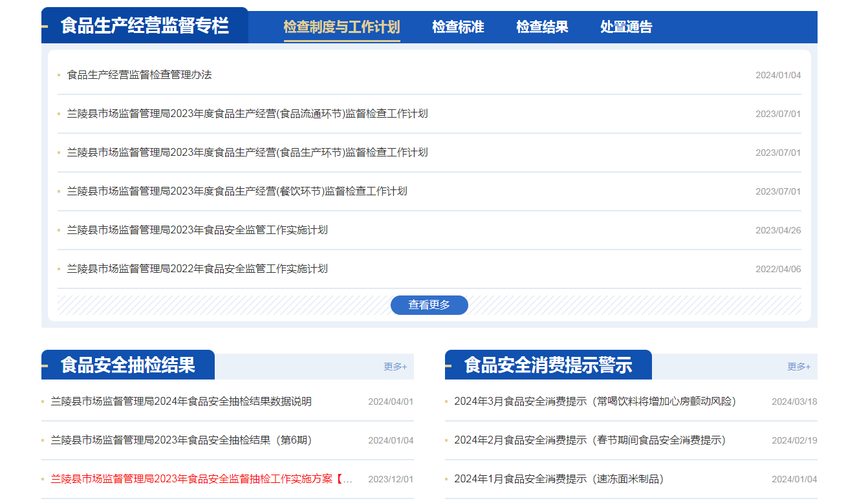Click the 查看更多 button
The image size is (868, 503).
coord(429,305)
